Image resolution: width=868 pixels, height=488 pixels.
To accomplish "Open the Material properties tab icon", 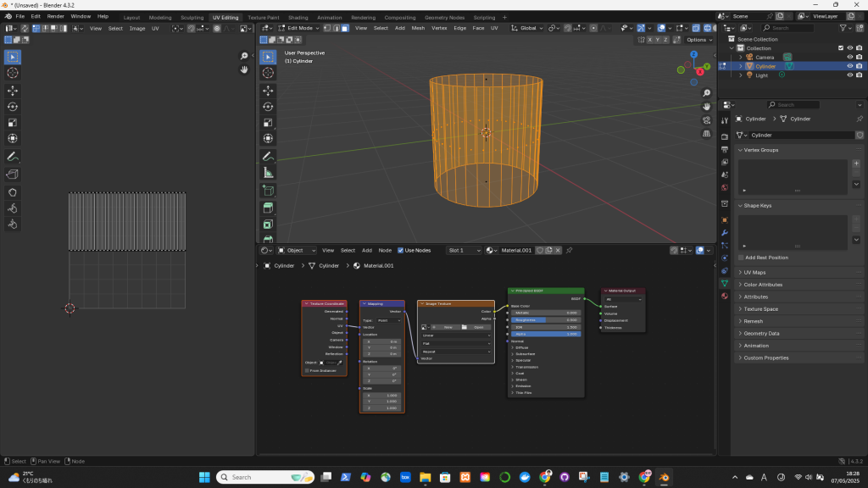I will click(x=724, y=296).
